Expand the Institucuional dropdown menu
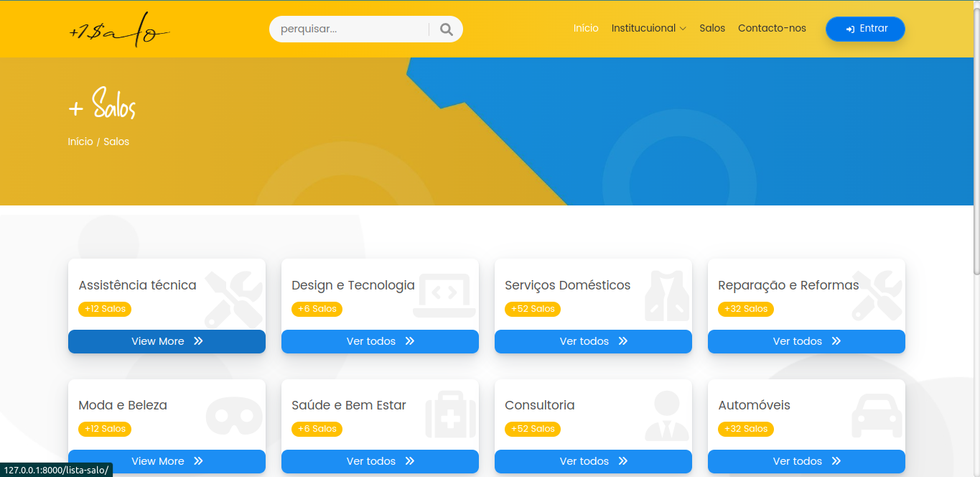Screen dimensions: 980x477 coord(648,29)
